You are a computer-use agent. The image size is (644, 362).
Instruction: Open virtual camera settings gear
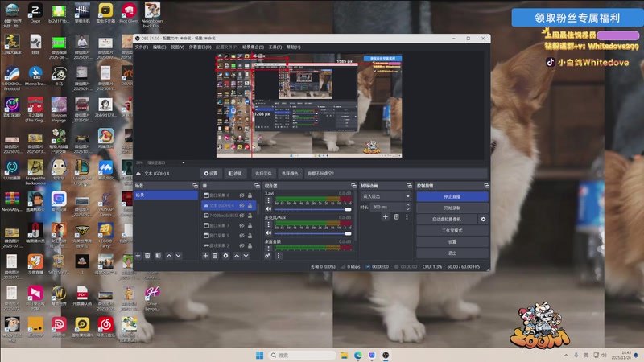(x=483, y=219)
